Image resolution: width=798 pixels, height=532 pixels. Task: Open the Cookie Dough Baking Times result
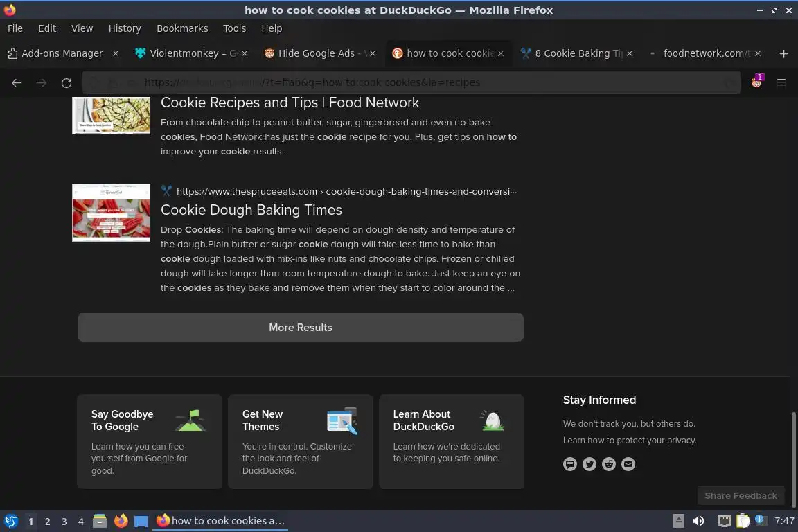251,210
